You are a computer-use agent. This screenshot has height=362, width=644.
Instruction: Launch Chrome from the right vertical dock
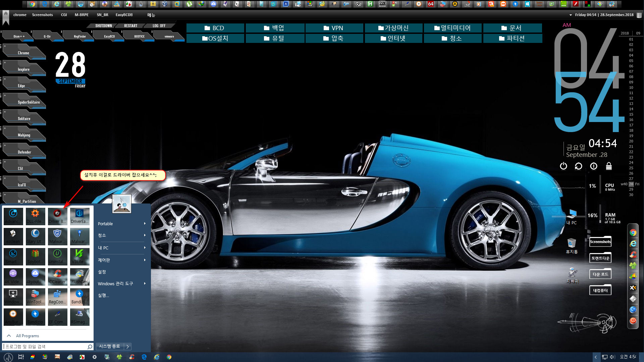pos(633,233)
